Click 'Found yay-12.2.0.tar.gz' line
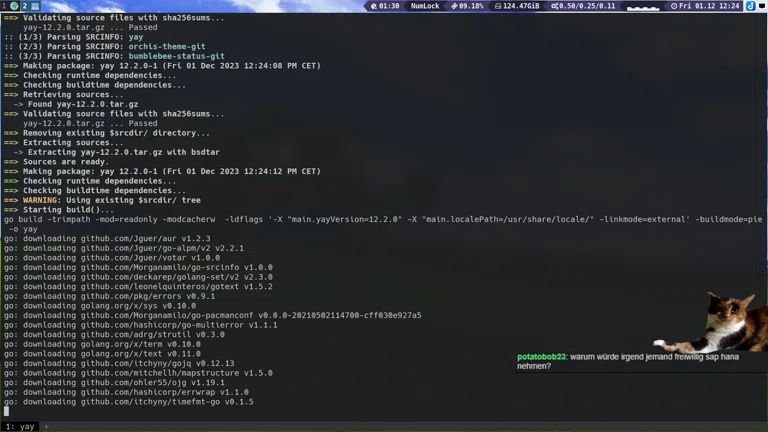The image size is (768, 432). 76,104
